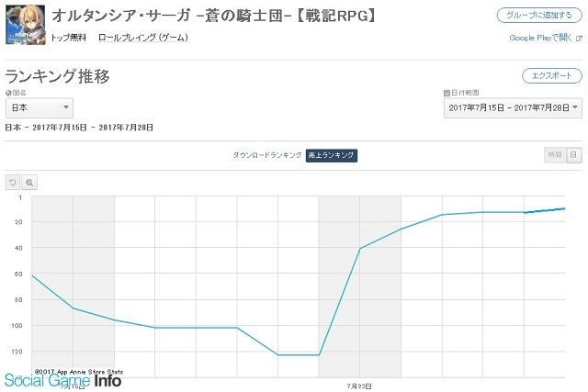
Task: Click the help icon next to the country label
Action: 8,93
